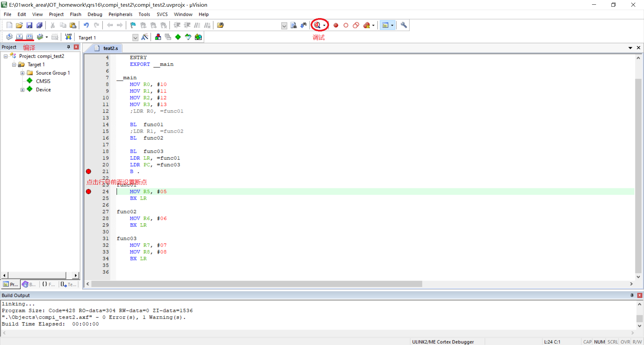The height and width of the screenshot is (345, 644).
Task: Open editor tab list dropdown arrow
Action: click(x=630, y=48)
